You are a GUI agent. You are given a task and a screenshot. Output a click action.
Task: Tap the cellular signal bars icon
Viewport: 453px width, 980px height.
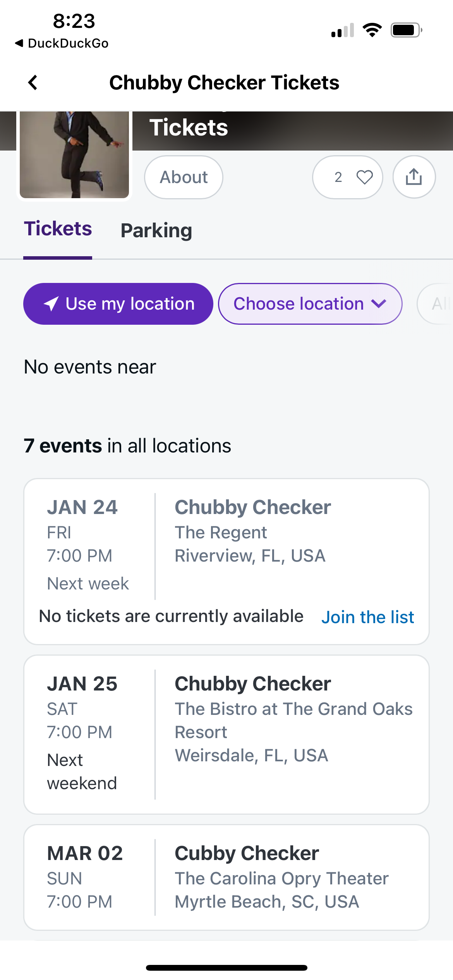pyautogui.click(x=343, y=30)
